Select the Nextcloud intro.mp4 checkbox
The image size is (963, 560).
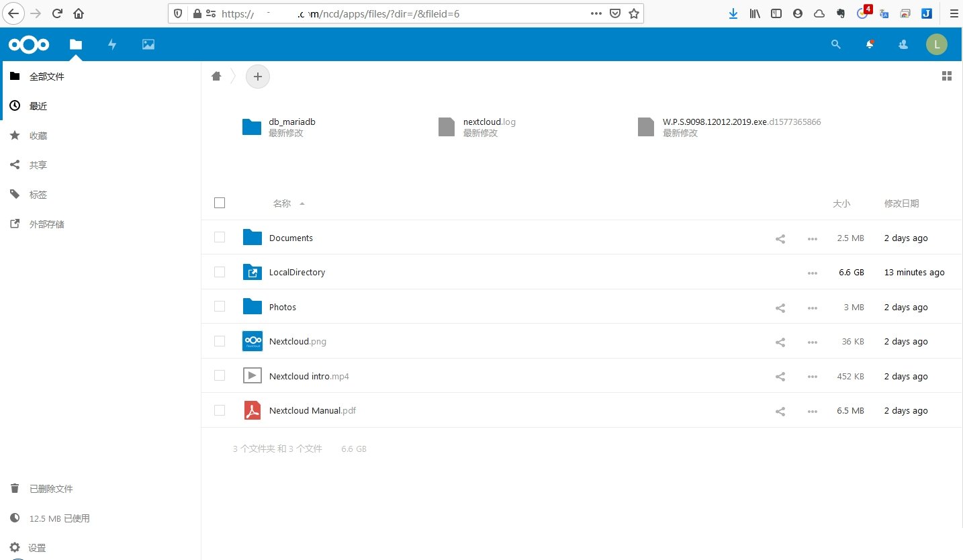tap(220, 375)
